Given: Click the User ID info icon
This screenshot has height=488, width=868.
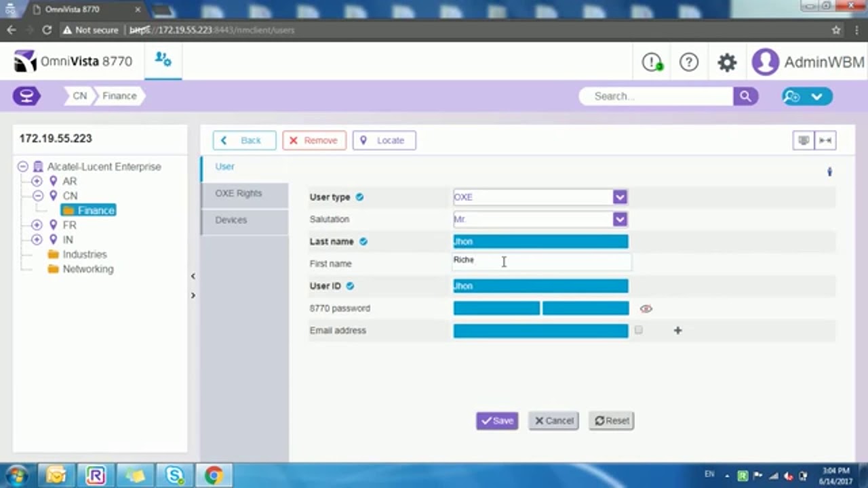Looking at the screenshot, I should click(350, 286).
